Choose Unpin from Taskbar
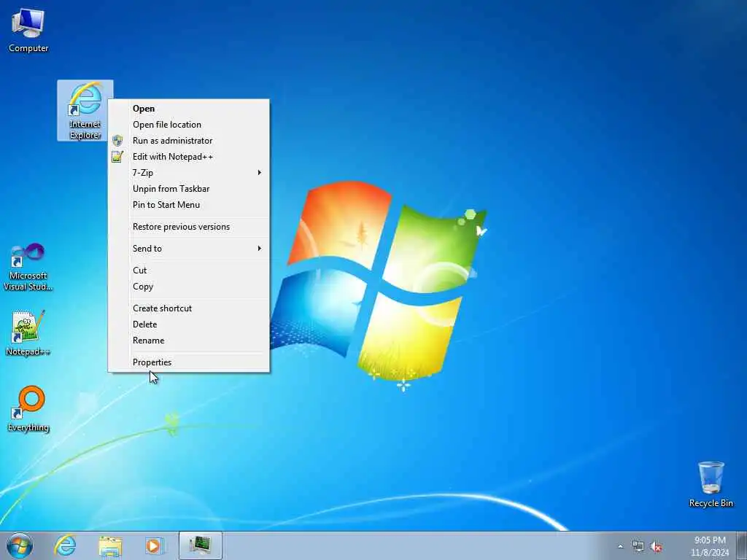 (189, 189)
